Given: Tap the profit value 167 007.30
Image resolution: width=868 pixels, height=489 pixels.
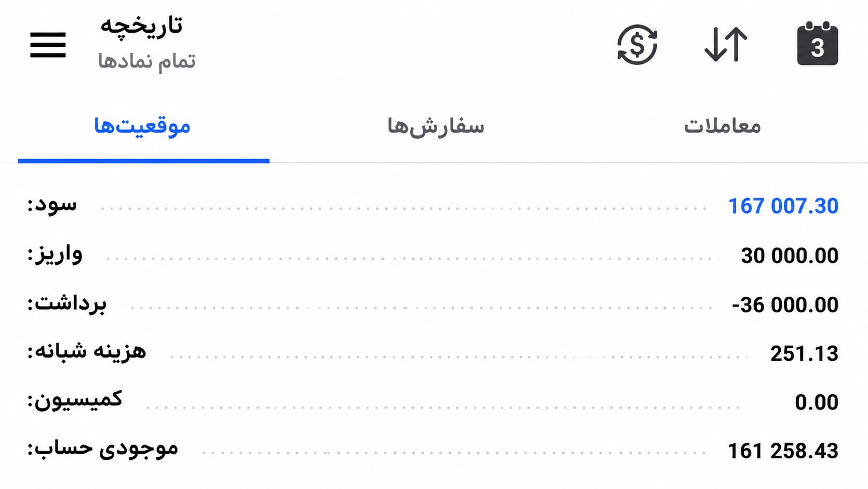Looking at the screenshot, I should (783, 206).
